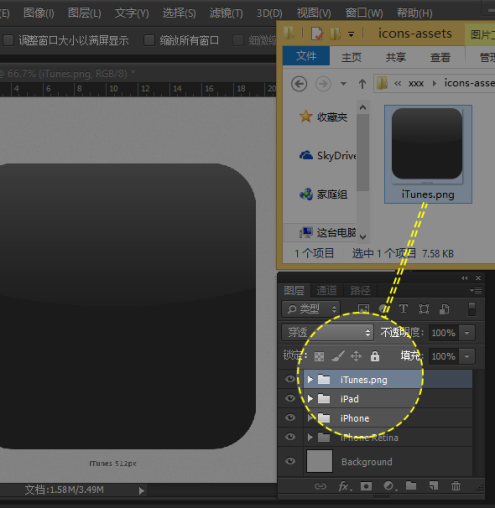Screen dimensions: 495x508
Task: Filter layers by type layers icon
Action: (x=404, y=309)
